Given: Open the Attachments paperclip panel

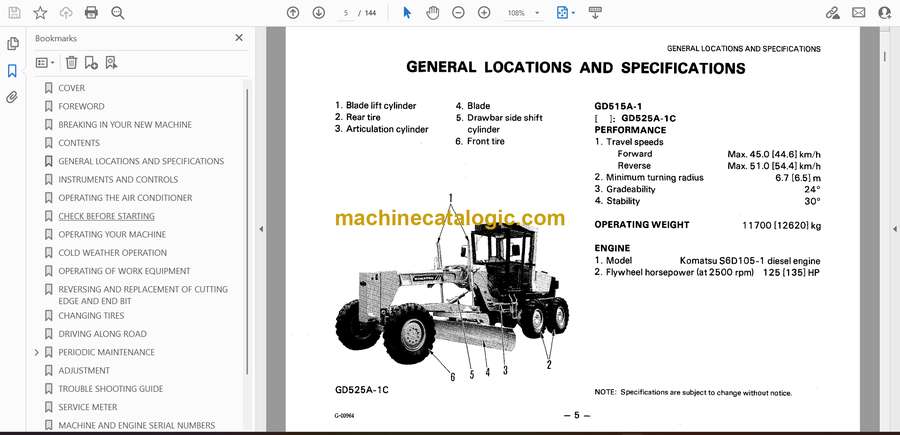Looking at the screenshot, I should coord(12,97).
